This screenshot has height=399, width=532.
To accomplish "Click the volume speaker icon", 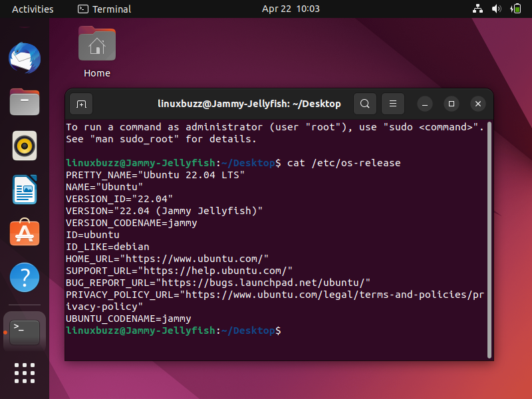I will coord(496,9).
